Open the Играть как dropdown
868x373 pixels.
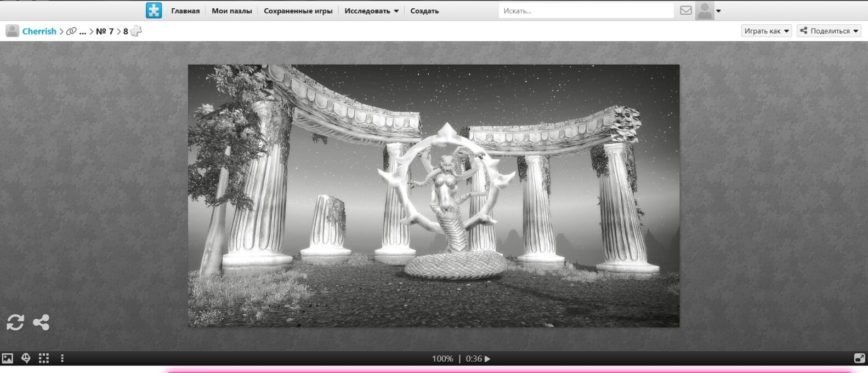click(x=766, y=31)
